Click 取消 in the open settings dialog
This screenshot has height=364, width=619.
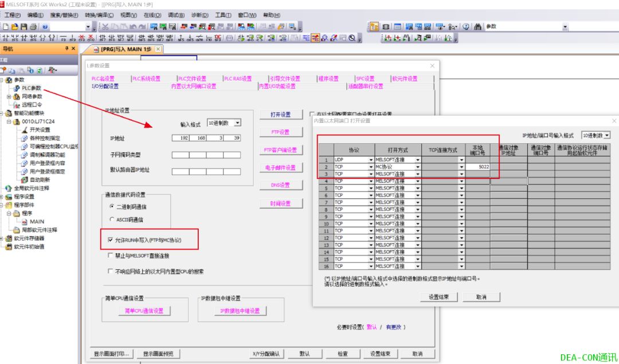pos(481,297)
